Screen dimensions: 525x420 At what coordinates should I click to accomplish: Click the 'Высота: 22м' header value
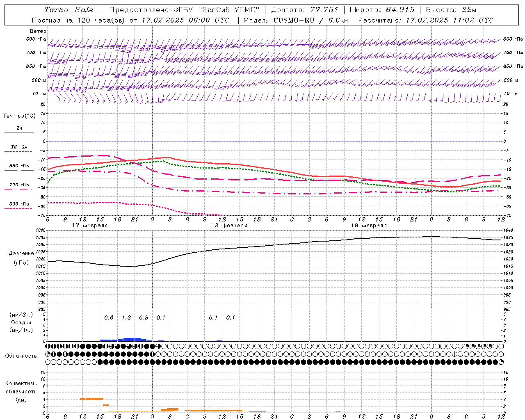pos(451,10)
